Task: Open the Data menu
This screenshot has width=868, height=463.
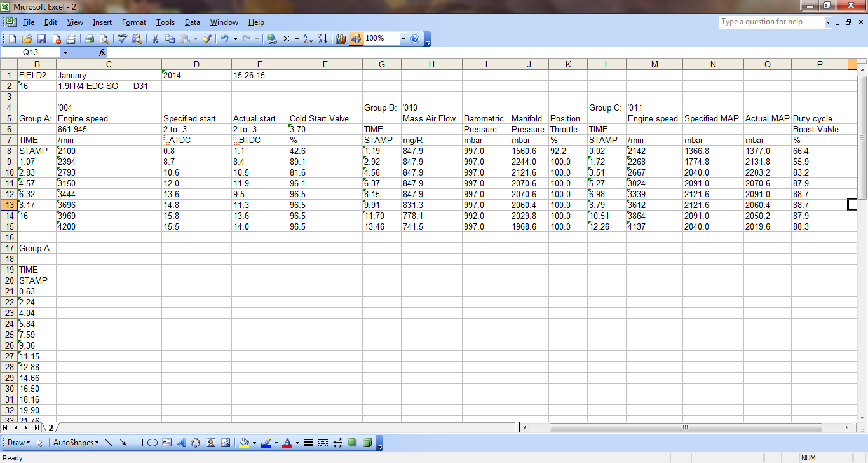Action: 192,22
